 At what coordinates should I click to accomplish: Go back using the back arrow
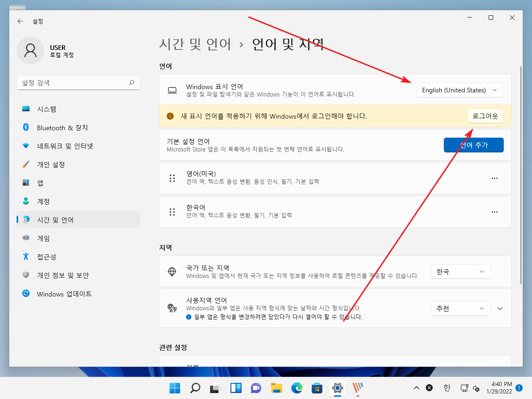tap(20, 21)
